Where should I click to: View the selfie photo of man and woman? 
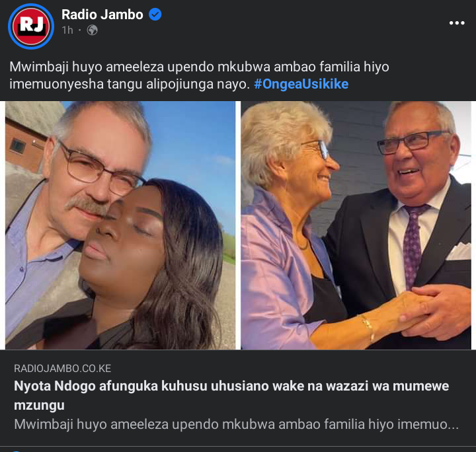(x=120, y=225)
